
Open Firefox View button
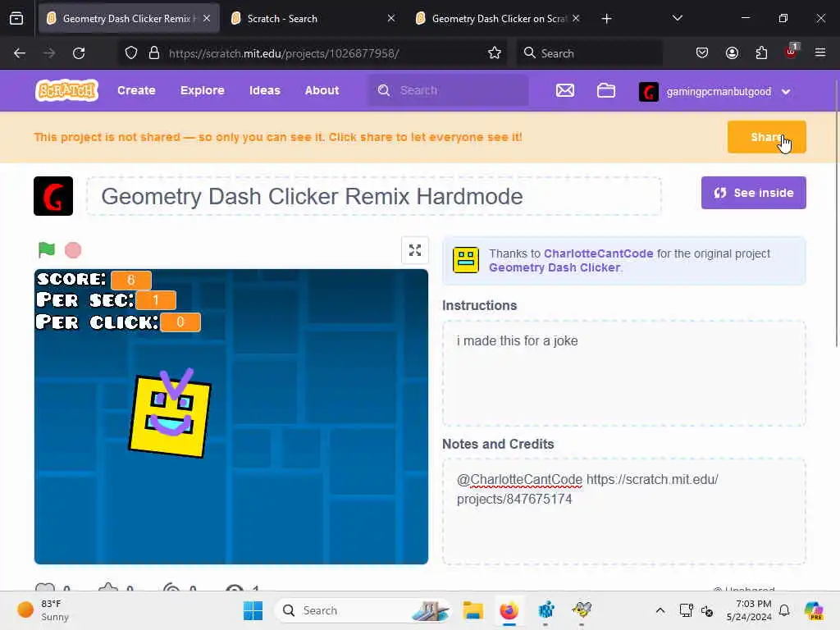pos(16,19)
